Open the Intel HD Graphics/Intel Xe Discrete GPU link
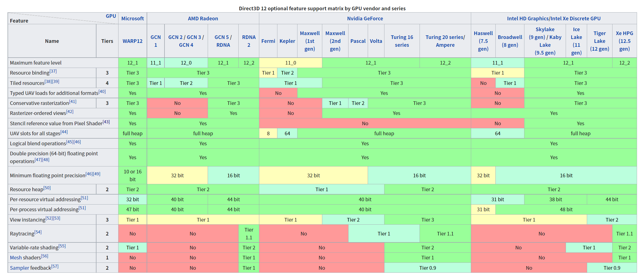Image resolution: width=644 pixels, height=280 pixels. point(553,18)
